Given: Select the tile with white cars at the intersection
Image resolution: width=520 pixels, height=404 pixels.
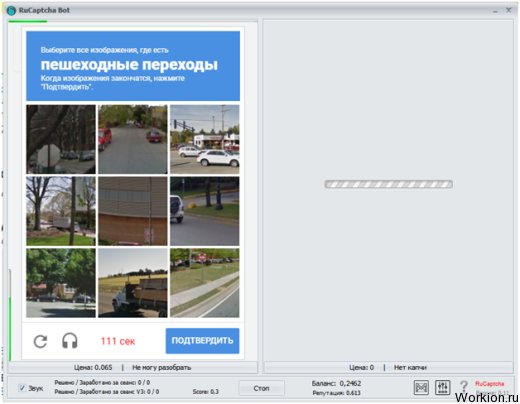Looking at the screenshot, I should [x=205, y=139].
